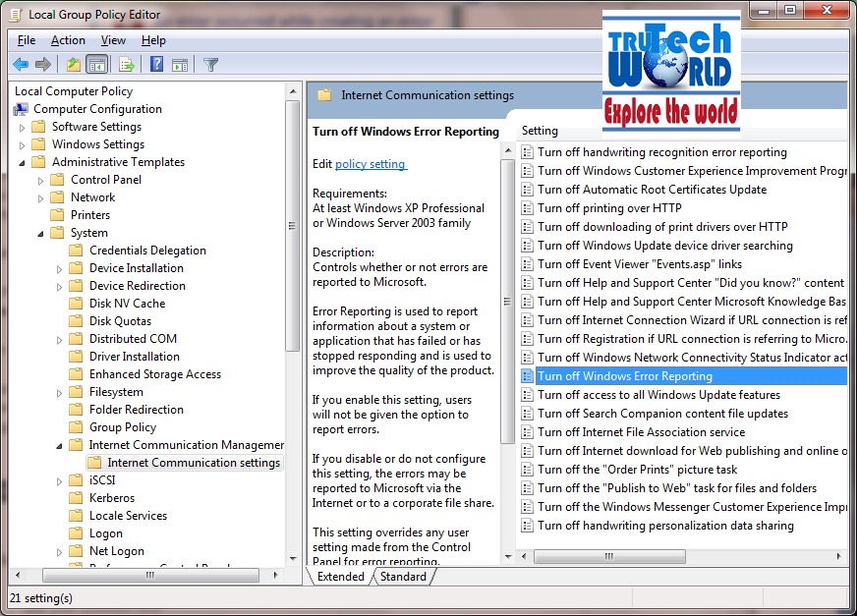Click policy icon for Internet File Association service
The width and height of the screenshot is (857, 616).
coord(527,432)
